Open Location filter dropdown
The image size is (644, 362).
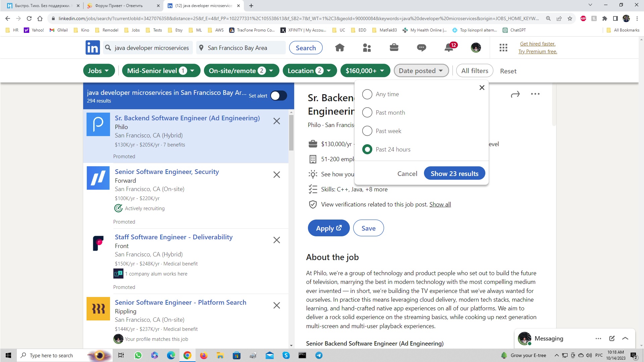pos(310,71)
